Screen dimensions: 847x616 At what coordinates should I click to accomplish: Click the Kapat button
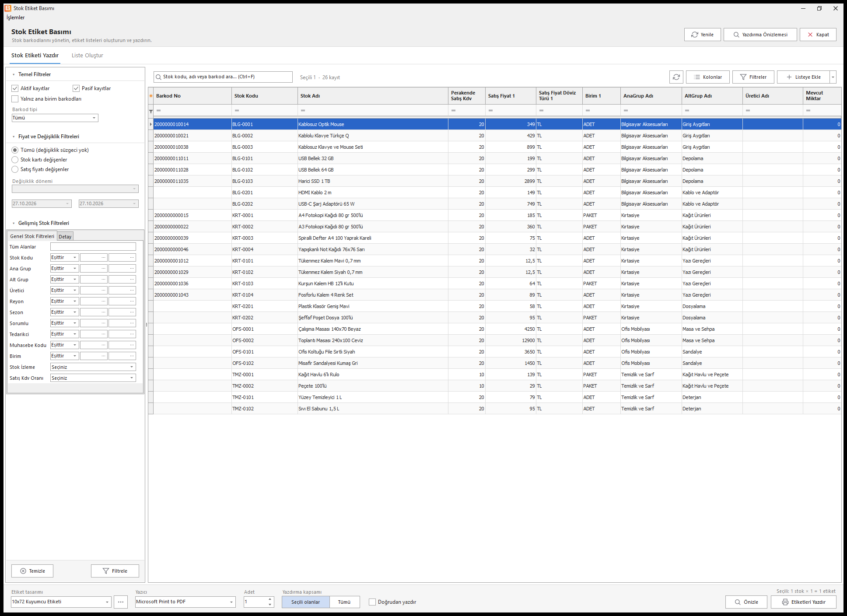point(818,35)
